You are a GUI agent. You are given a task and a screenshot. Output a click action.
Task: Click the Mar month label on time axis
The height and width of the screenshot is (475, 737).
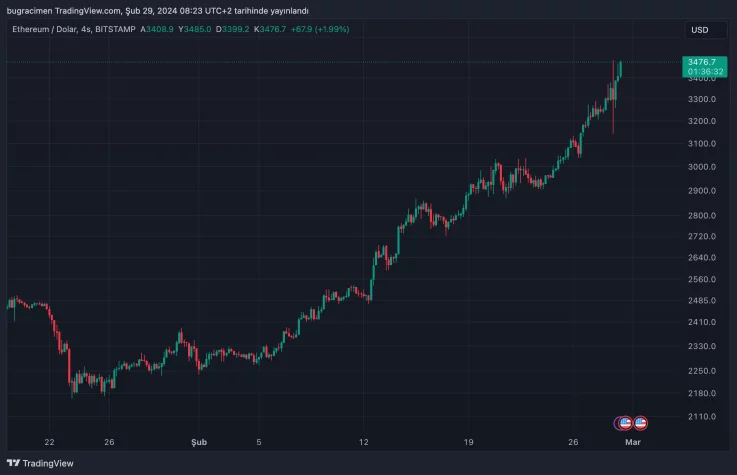(633, 442)
